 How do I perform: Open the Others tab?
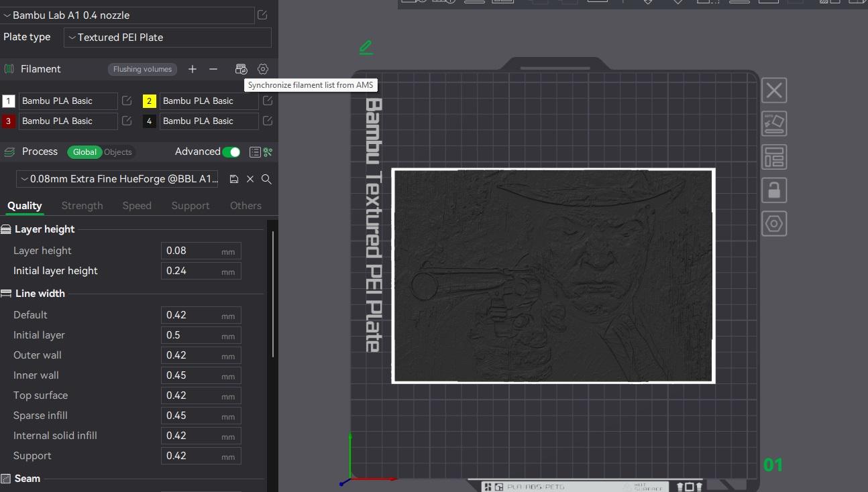click(x=246, y=206)
